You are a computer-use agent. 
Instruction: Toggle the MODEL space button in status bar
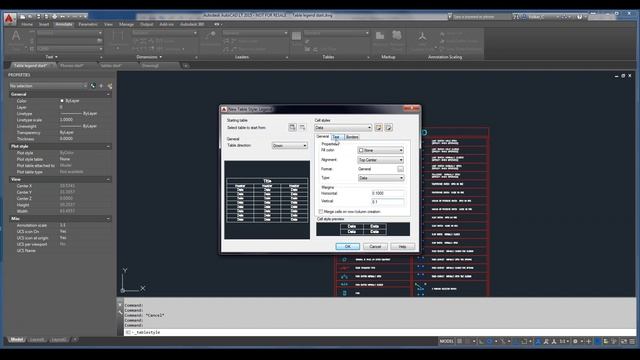pos(447,341)
